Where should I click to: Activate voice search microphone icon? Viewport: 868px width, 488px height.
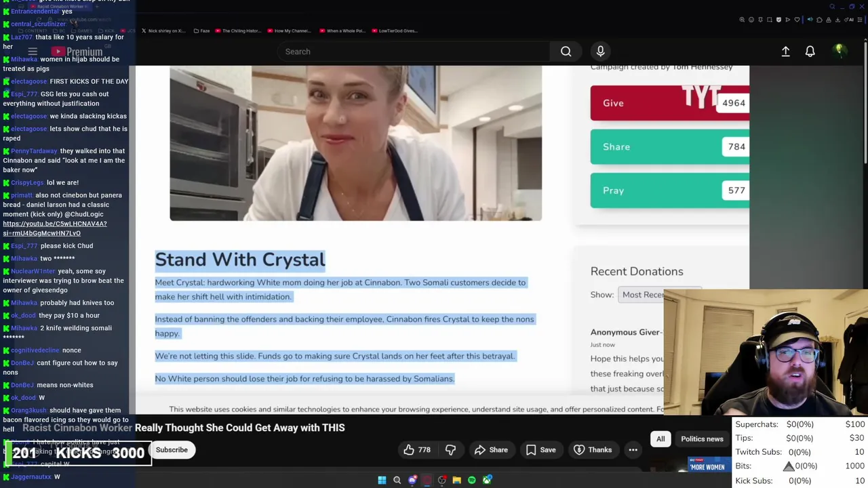pos(600,52)
